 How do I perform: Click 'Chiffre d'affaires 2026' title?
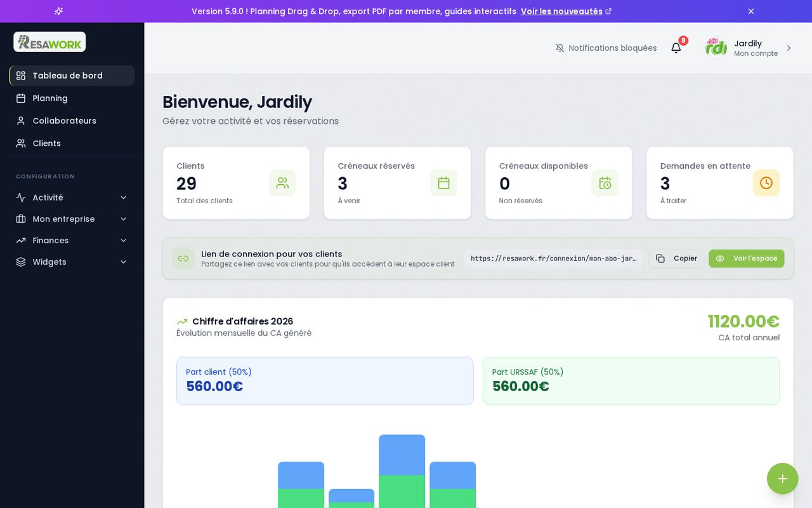coord(242,322)
